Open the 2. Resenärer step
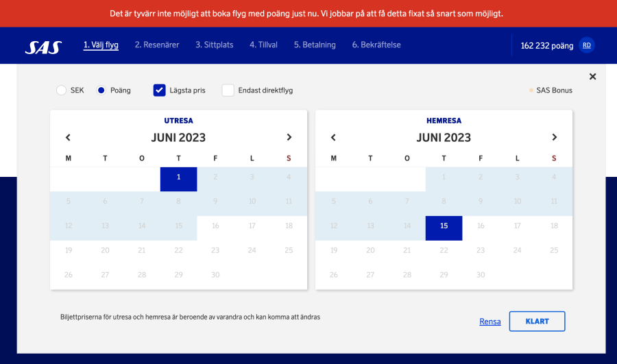Screen dimensions: 617x364 point(156,45)
